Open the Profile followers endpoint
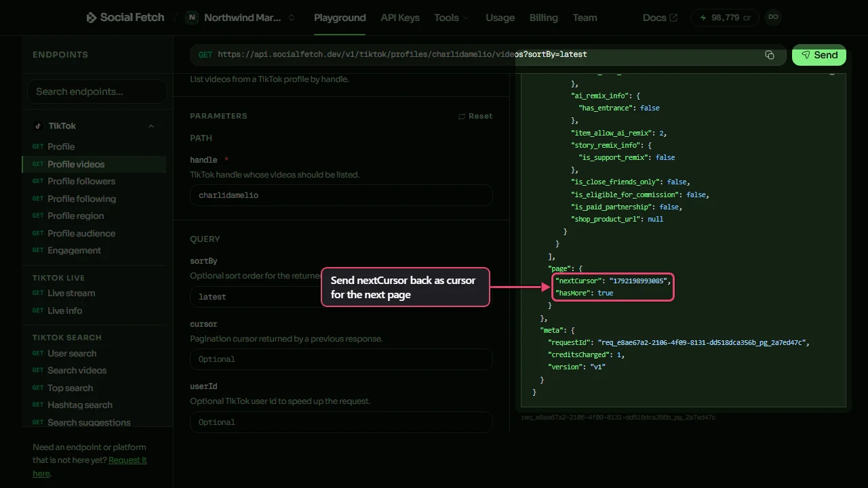 (x=94, y=181)
